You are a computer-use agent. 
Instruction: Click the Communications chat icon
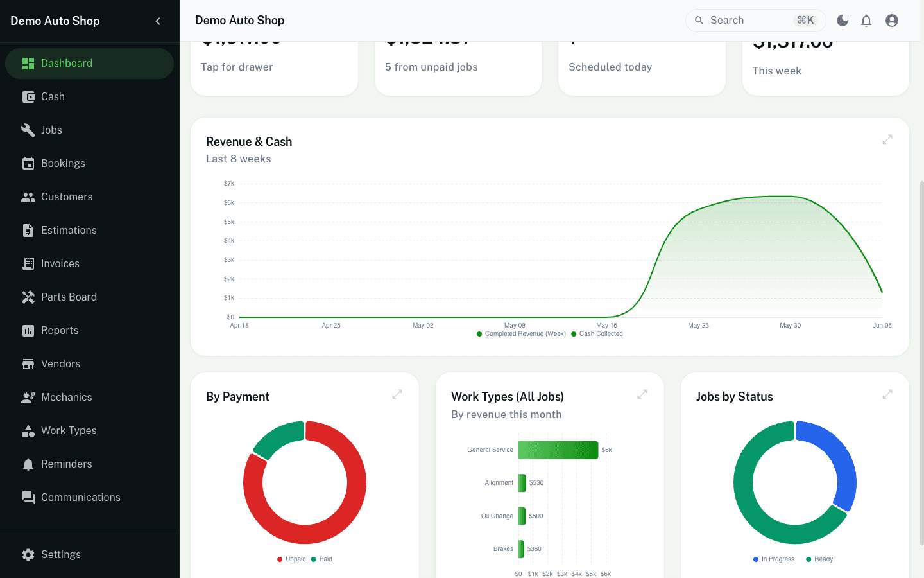click(28, 497)
